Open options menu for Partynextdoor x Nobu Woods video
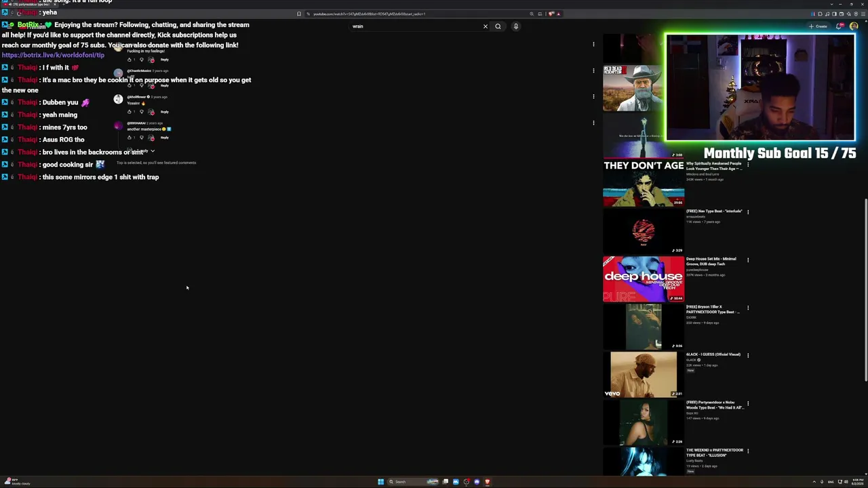Screen dimensions: 868x488 tap(748, 403)
